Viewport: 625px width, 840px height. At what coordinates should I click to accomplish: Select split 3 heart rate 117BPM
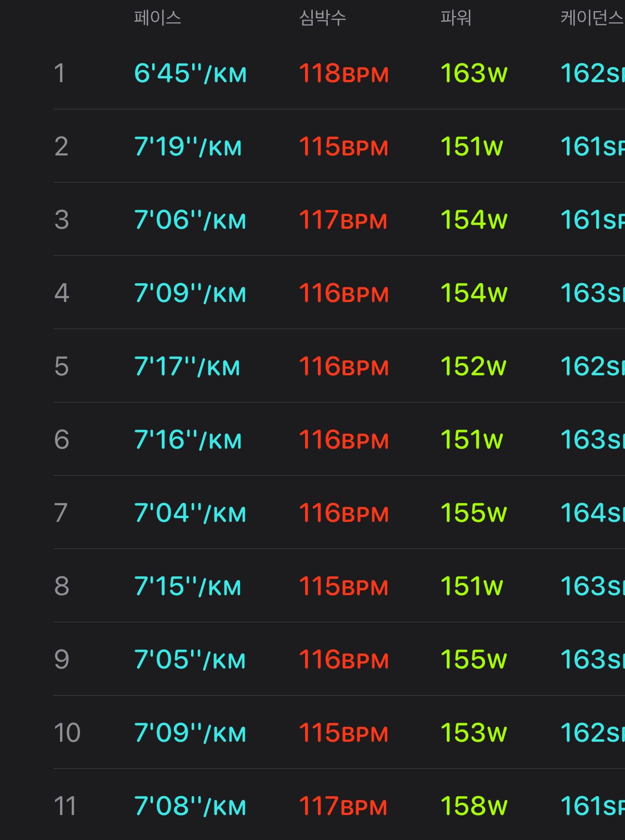pos(343,220)
